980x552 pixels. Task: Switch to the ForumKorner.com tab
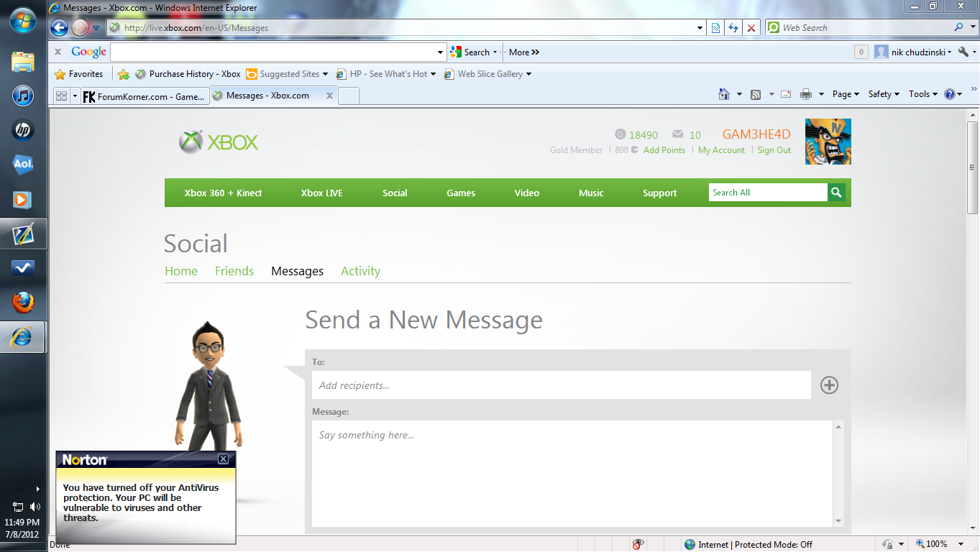[145, 96]
